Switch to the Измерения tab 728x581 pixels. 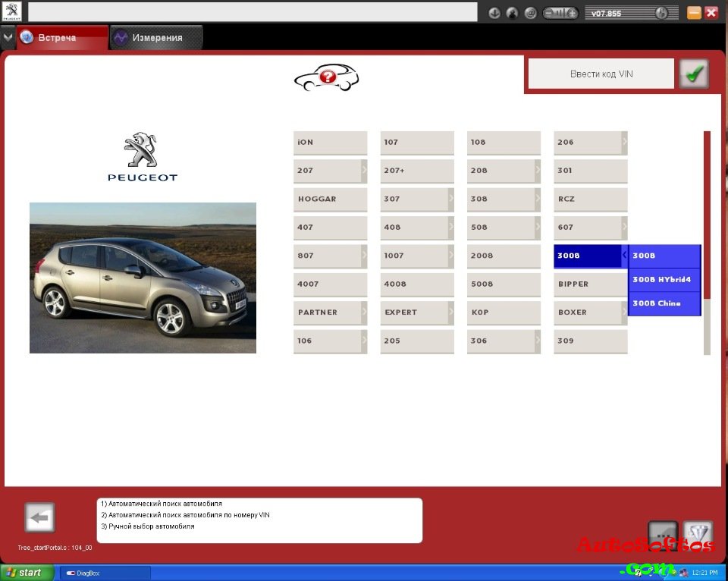click(x=156, y=38)
